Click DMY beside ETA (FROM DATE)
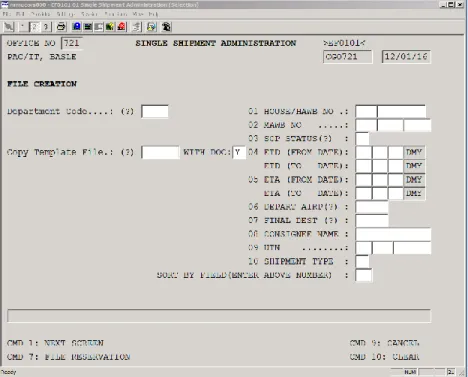This screenshot has width=468, height=377. (x=414, y=180)
